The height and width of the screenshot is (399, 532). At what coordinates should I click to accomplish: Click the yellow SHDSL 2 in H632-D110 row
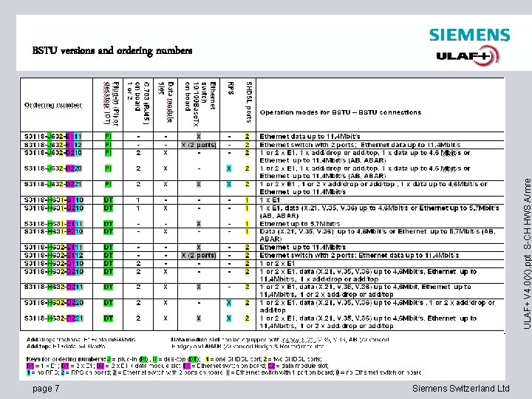point(247,263)
